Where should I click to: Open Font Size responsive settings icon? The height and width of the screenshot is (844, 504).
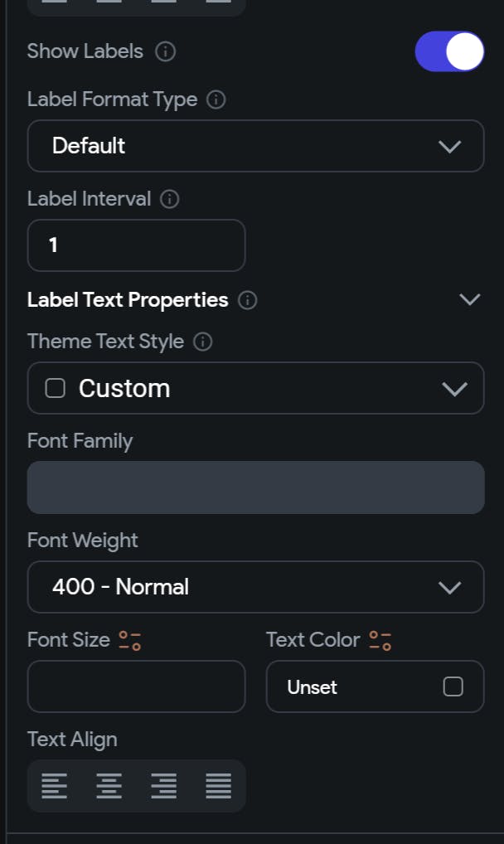pos(130,641)
